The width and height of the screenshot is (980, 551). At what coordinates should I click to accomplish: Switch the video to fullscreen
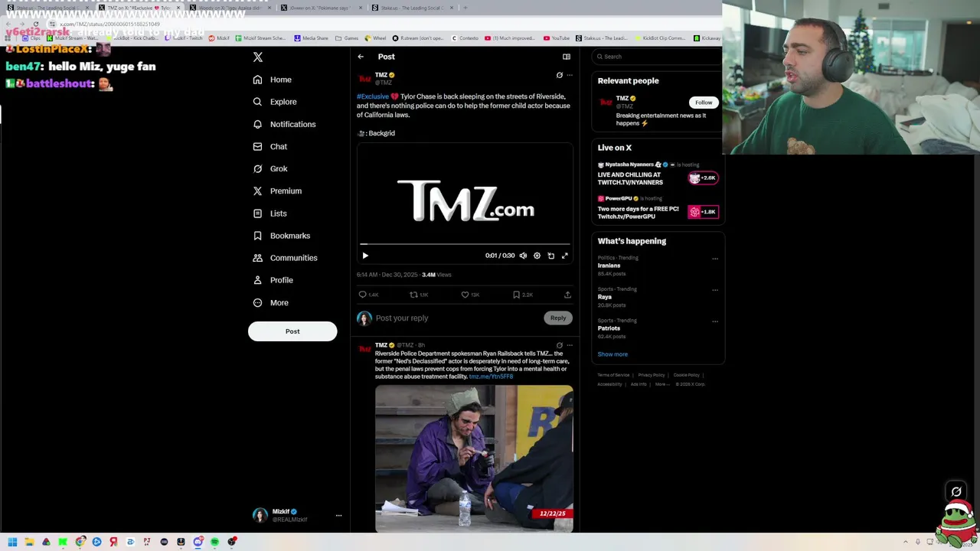[564, 256]
